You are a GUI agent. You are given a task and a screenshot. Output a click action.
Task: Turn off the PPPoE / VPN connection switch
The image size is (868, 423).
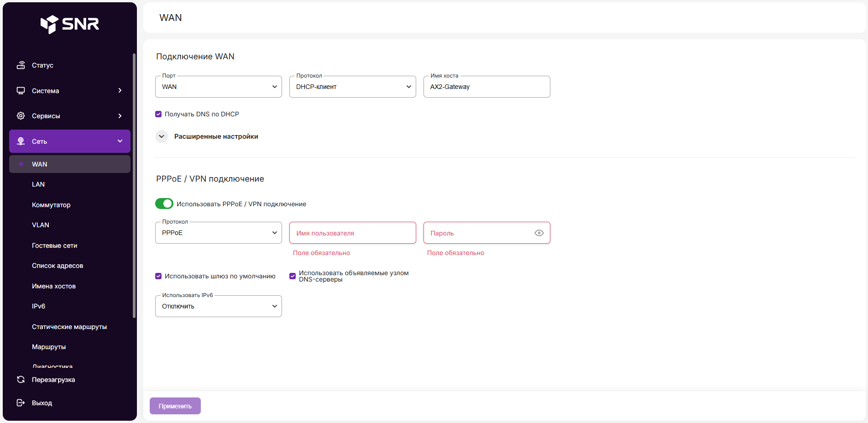(164, 204)
